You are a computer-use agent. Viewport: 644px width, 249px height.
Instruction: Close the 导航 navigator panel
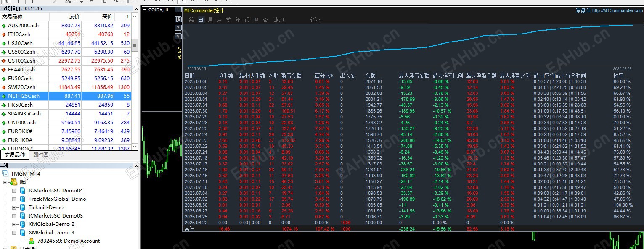[135, 166]
